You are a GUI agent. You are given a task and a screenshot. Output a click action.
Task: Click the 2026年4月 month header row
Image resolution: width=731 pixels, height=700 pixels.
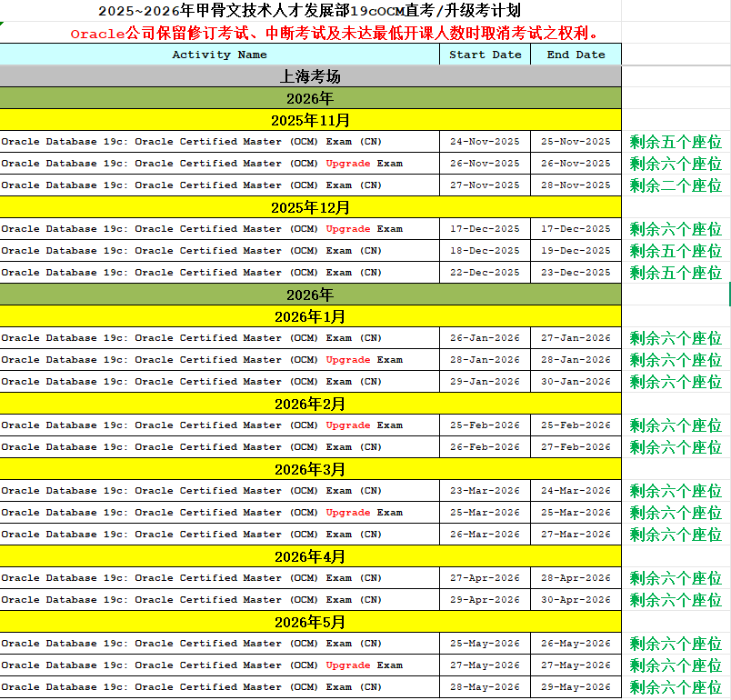click(310, 556)
